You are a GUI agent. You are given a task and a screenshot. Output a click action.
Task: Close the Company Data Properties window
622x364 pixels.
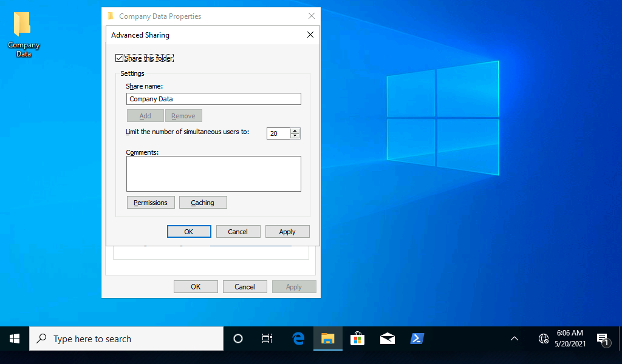coord(312,16)
